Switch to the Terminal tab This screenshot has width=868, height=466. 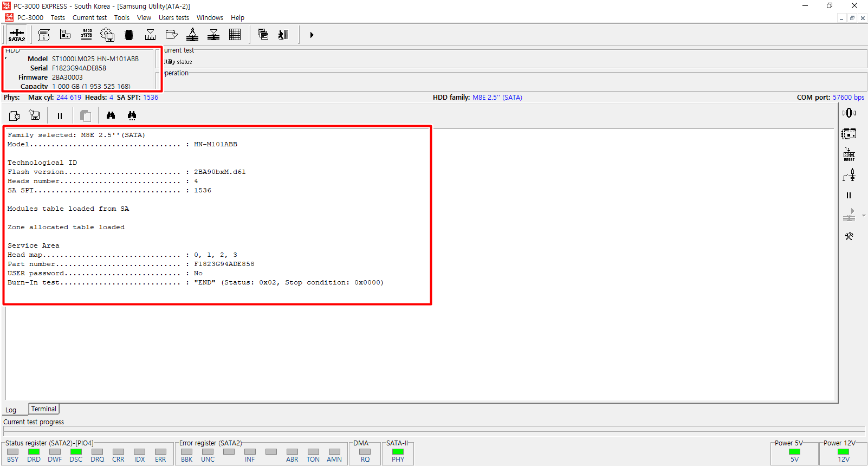[44, 409]
